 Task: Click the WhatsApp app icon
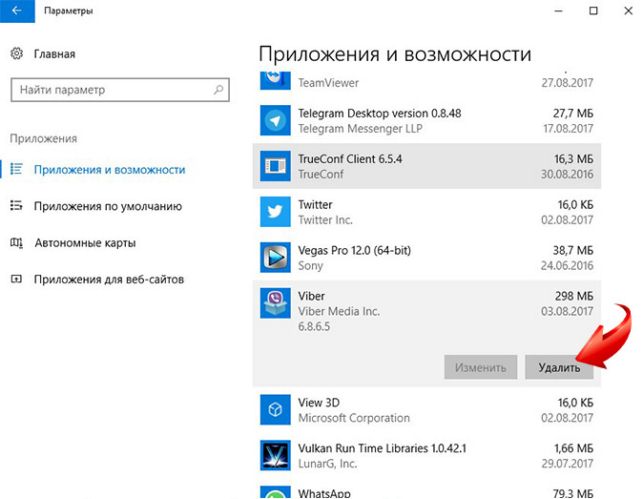275,492
